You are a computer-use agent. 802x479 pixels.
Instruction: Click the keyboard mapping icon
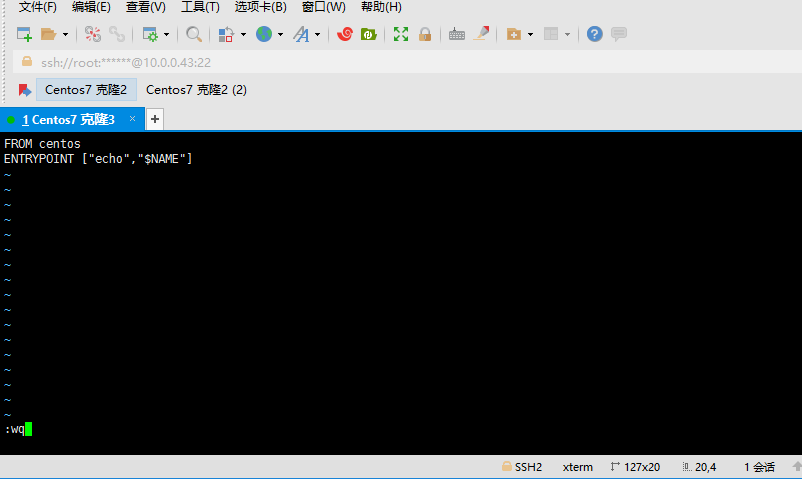click(x=457, y=34)
